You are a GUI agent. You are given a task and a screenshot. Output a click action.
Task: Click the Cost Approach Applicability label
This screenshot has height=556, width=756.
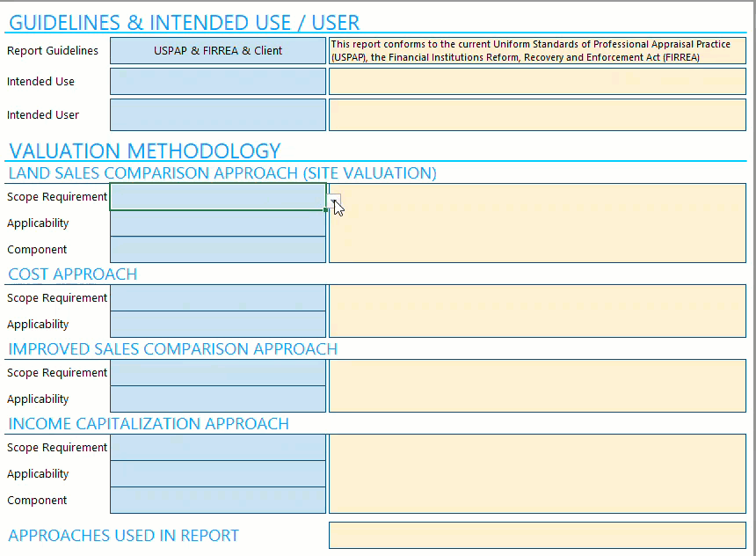[x=38, y=325]
